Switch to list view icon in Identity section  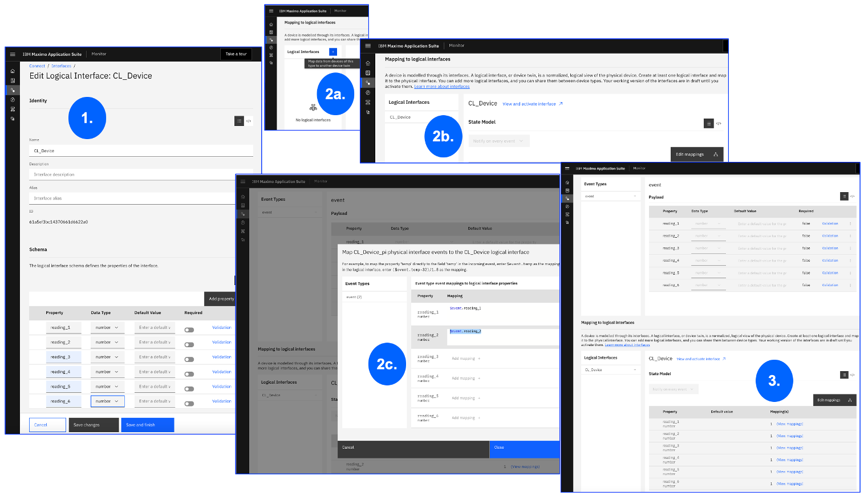click(239, 121)
